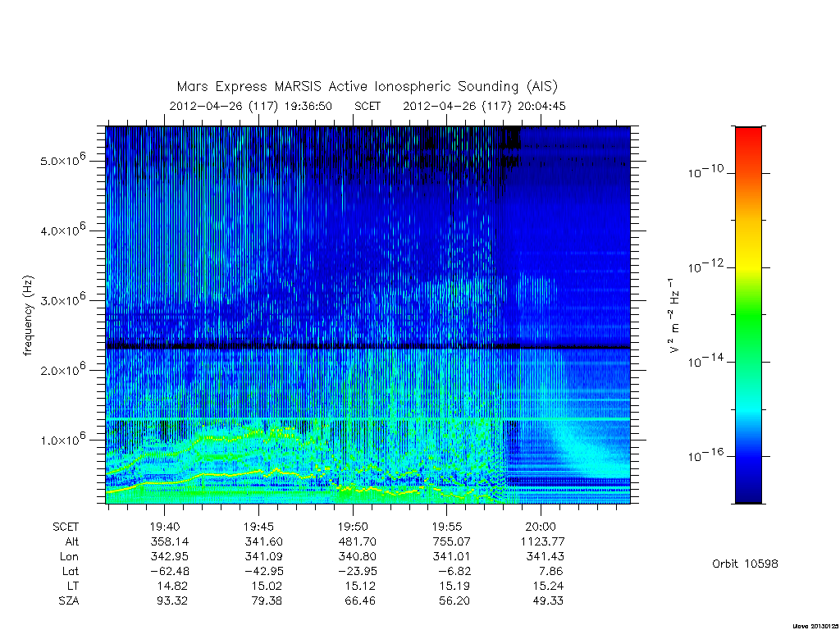Viewport: 840px width, 630px height.
Task: Click the colorbar unit label "V² m⁻² Hz⁻¹"
Action: 673,316
